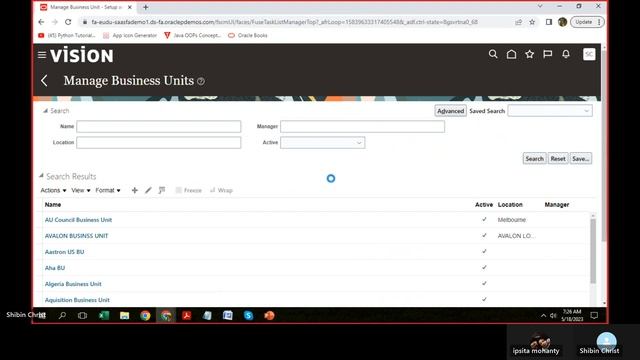Click the results table vertical scrollbar
Screen dimensions: 640x360
pos(593,251)
